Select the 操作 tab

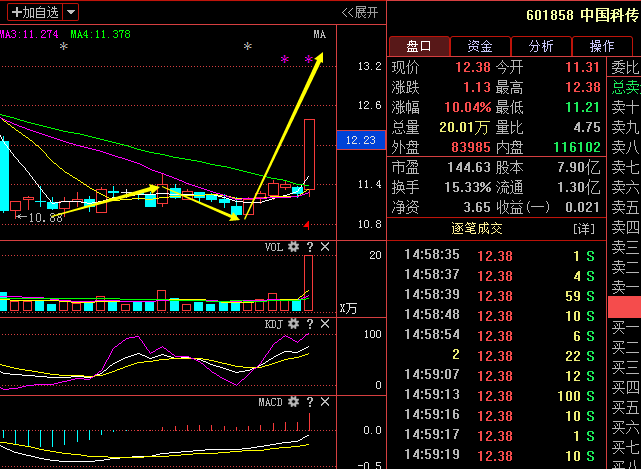click(x=602, y=46)
